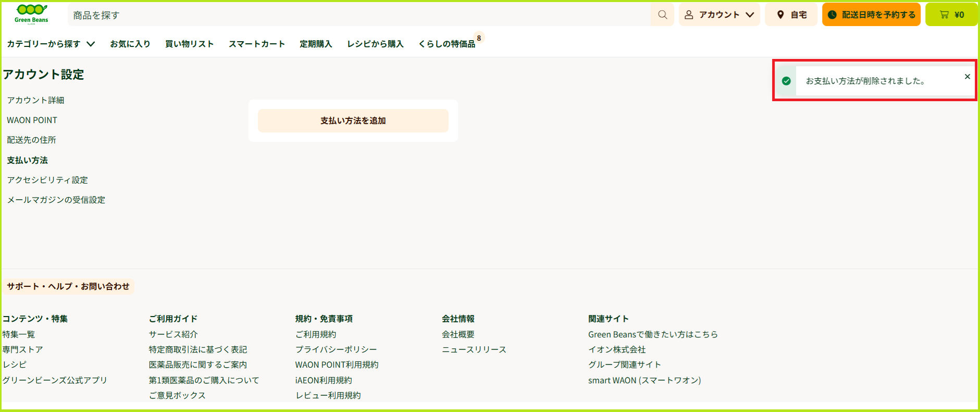Viewport: 980px width, 412px height.
Task: Open 専門ストア footer link
Action: pos(23,349)
